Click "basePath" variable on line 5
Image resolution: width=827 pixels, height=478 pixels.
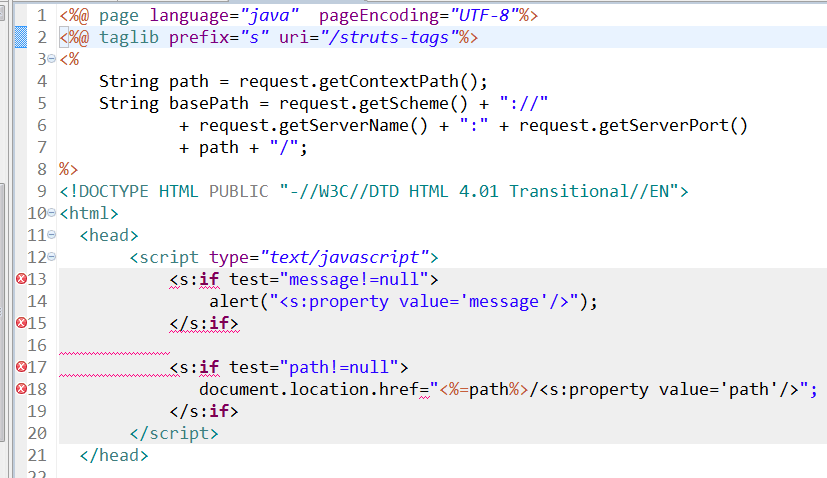(209, 103)
